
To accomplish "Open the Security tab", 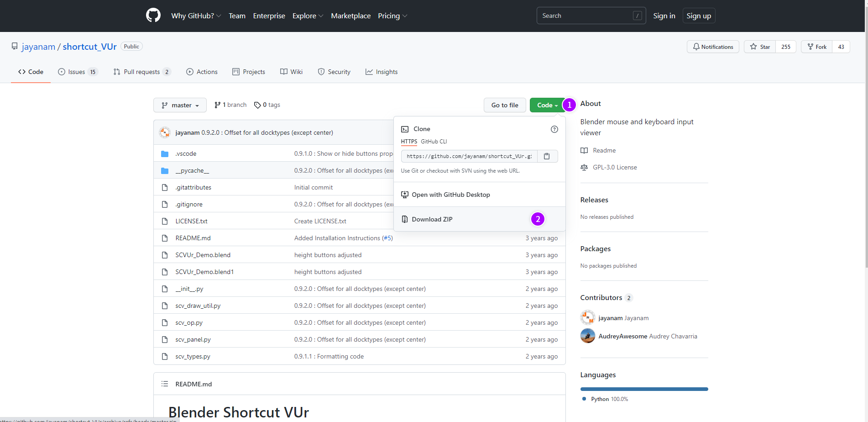I will [x=334, y=72].
